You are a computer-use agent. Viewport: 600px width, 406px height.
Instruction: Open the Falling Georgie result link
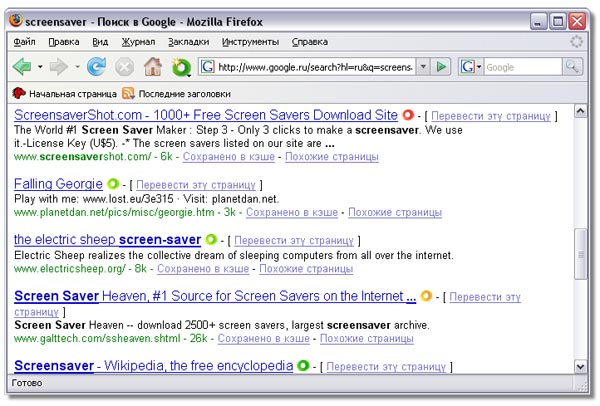(x=58, y=184)
